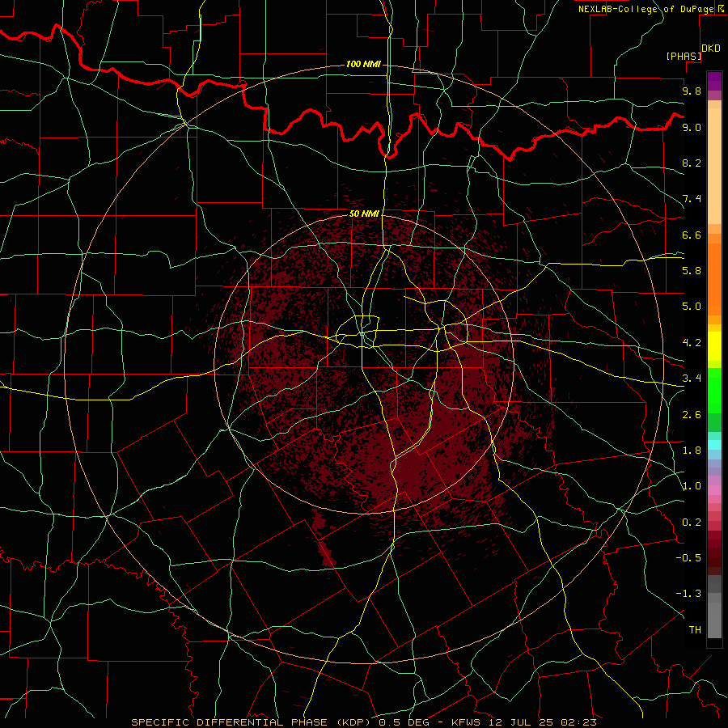
Task: Click the purple swatch at the color bar top
Action: tap(714, 81)
